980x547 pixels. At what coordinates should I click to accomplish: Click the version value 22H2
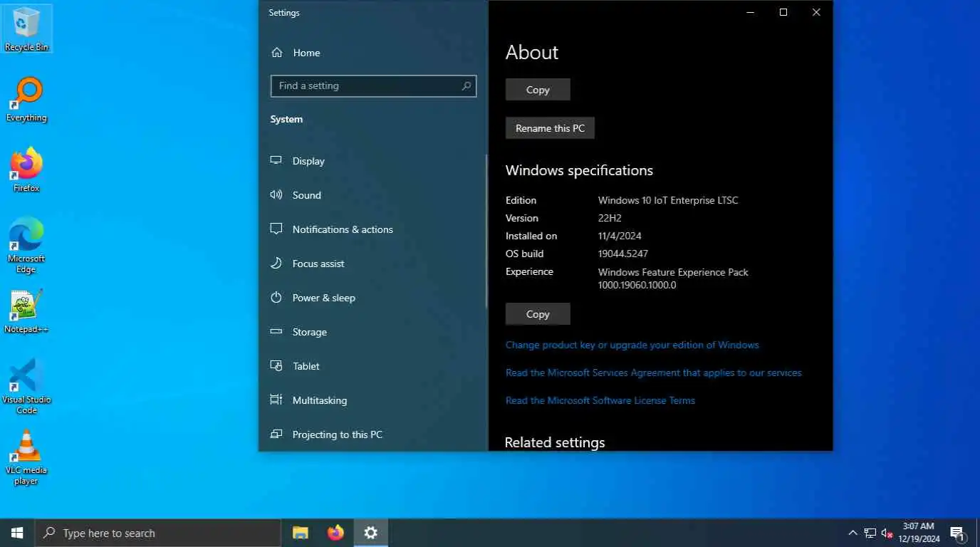(610, 218)
